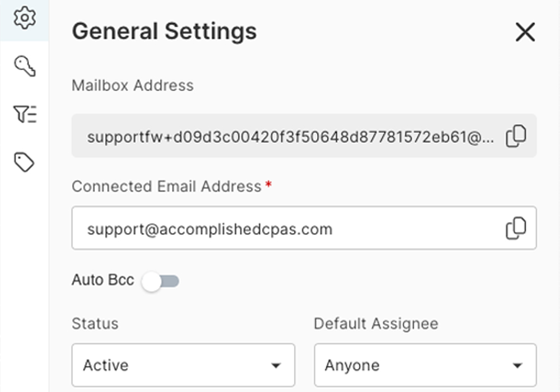Click the Status dropdown arrow

tap(276, 366)
